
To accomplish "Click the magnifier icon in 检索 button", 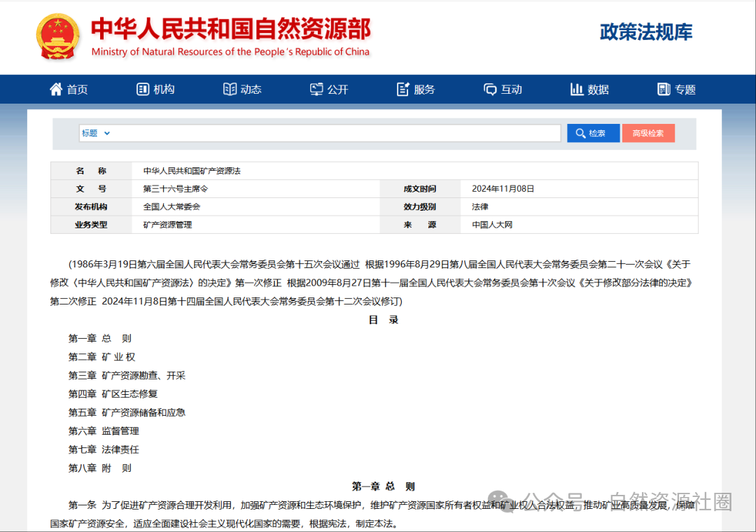I will point(580,133).
